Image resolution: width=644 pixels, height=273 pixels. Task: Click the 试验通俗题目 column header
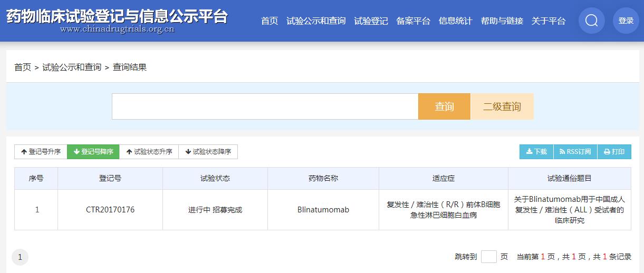(x=570, y=178)
